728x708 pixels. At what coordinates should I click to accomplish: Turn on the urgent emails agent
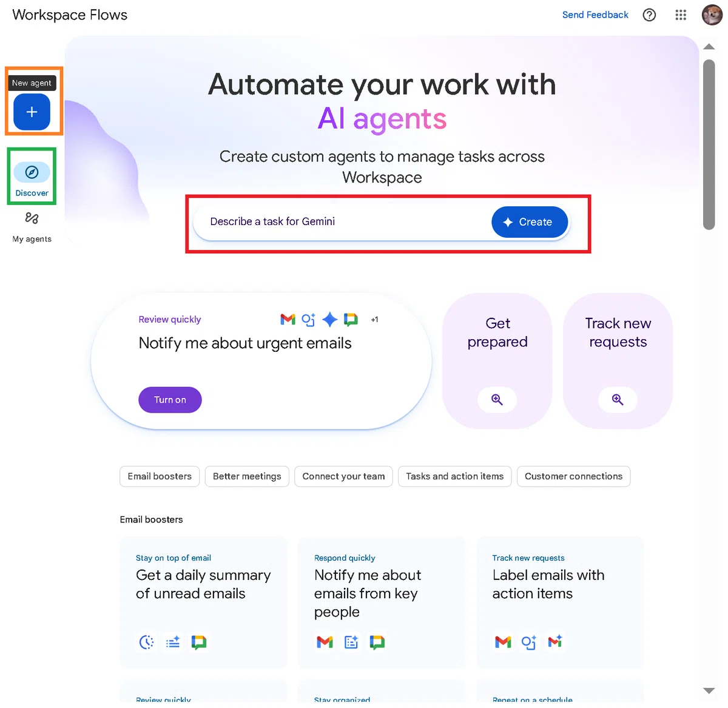170,400
